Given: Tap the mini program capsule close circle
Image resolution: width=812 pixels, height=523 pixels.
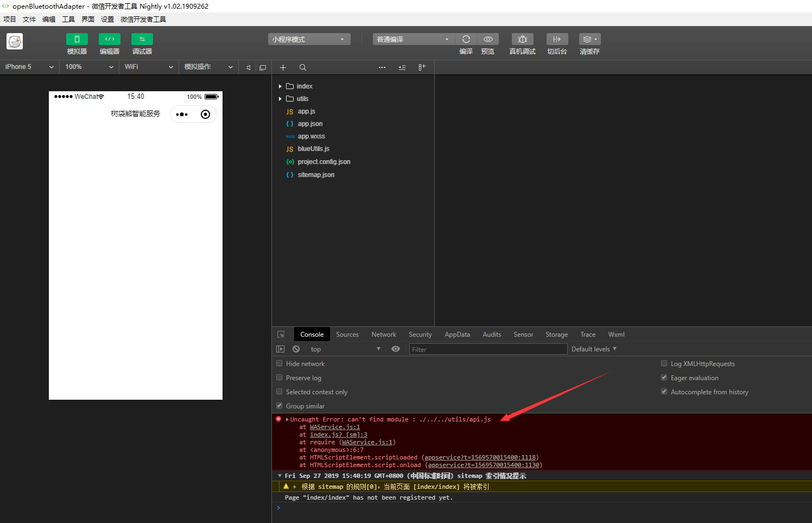Looking at the screenshot, I should pos(205,114).
